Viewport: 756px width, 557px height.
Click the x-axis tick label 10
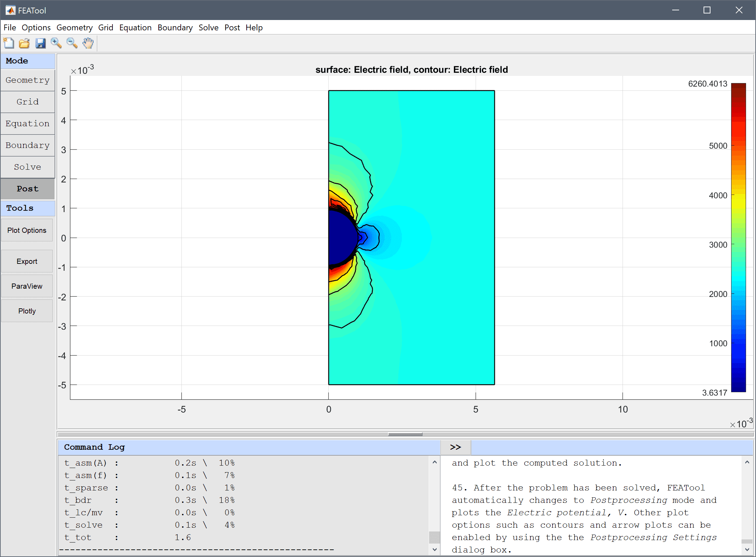point(623,409)
